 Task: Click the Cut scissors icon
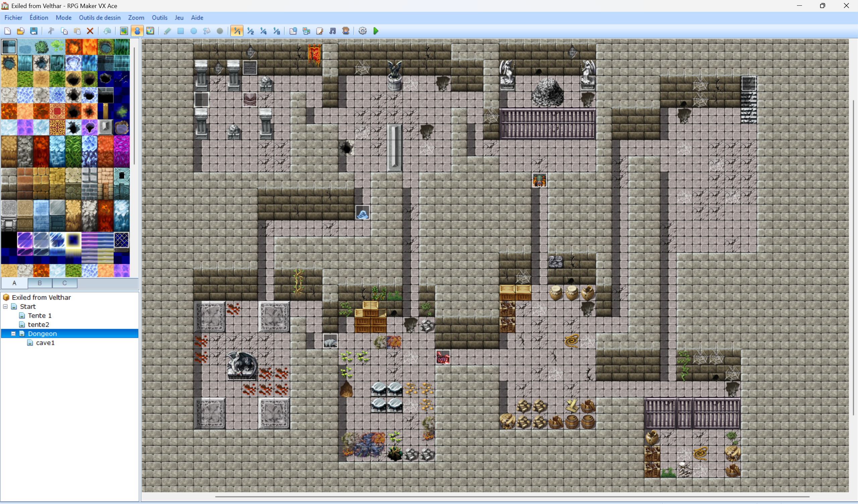(51, 31)
